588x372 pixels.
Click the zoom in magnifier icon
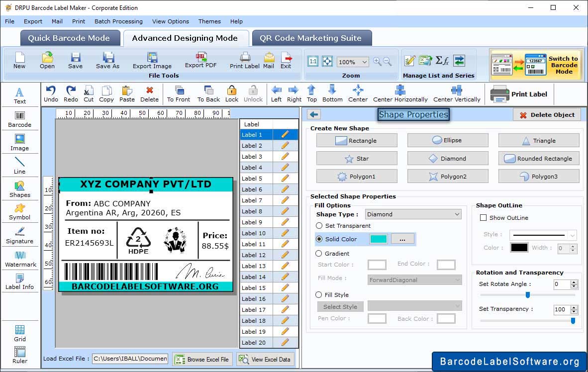click(x=377, y=62)
